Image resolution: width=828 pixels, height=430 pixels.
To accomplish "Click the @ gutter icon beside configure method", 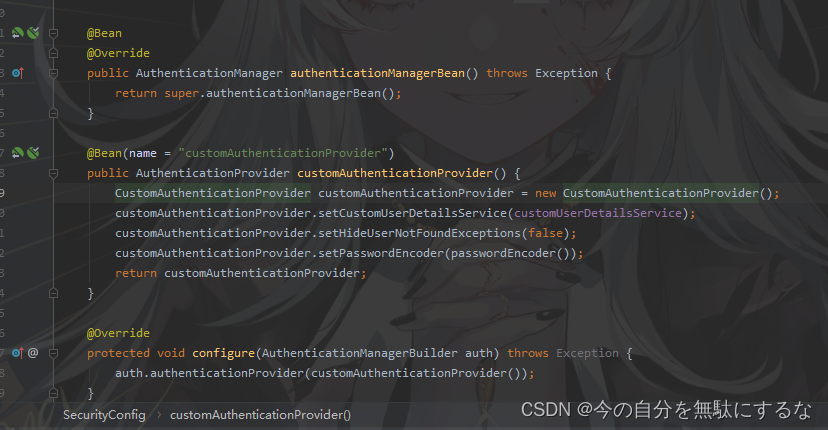I will pos(33,352).
